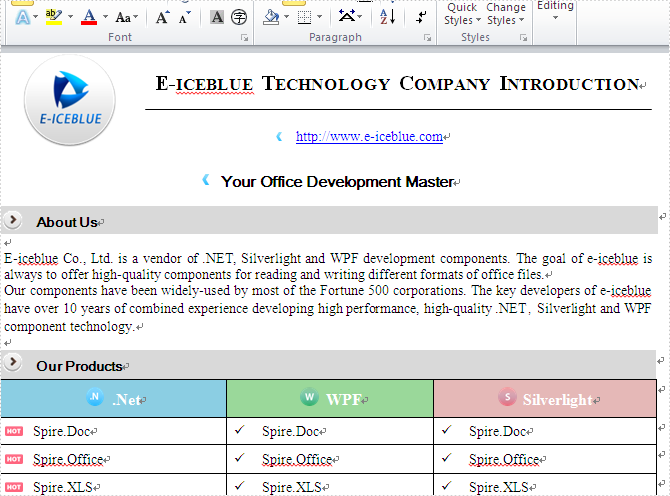Screen dimensions: 670x496
Task: Click blue bullet icon before the hyperlink
Action: (279, 136)
